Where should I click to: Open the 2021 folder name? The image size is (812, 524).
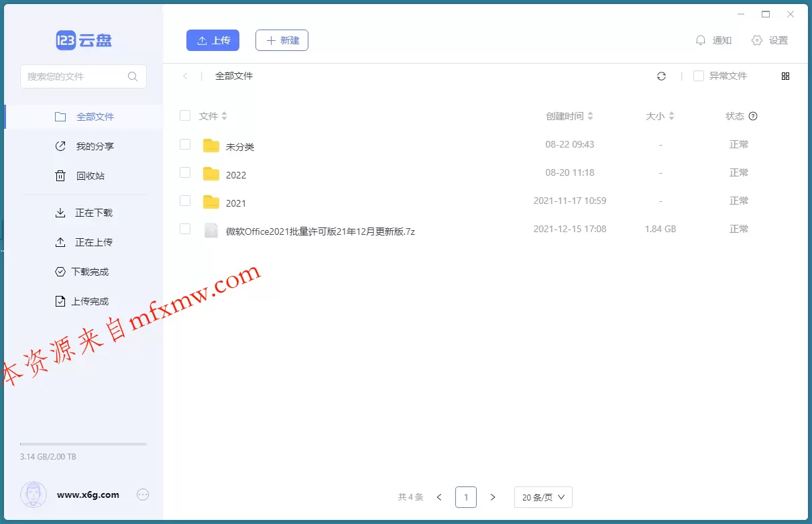tap(236, 203)
